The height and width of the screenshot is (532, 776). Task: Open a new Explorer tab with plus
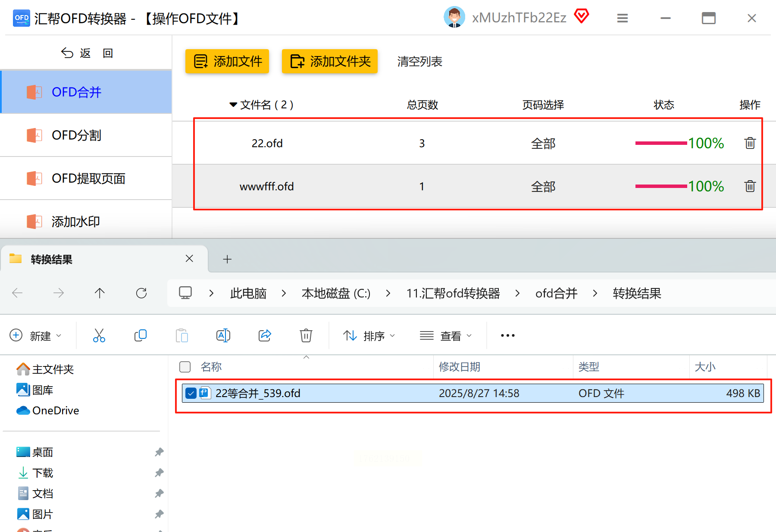point(227,259)
